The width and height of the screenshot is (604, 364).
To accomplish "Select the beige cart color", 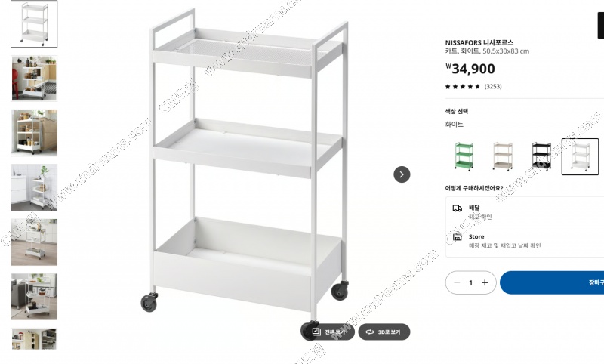I will tap(502, 156).
